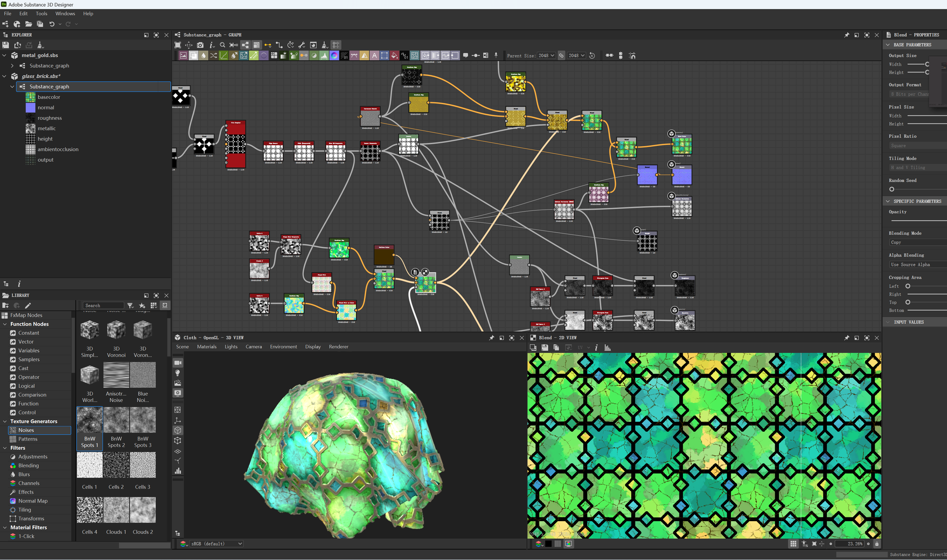
Task: Open the Environment menu in 3D view
Action: 283,347
